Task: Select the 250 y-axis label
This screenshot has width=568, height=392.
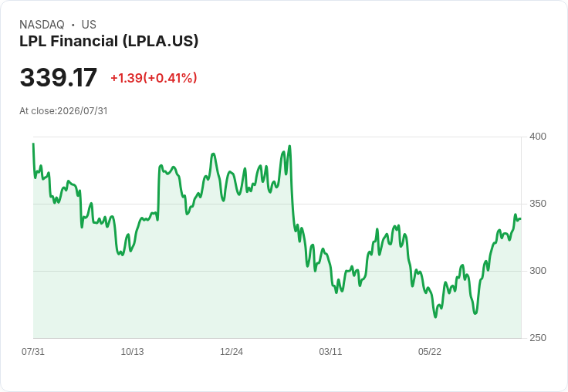Action: pyautogui.click(x=538, y=338)
